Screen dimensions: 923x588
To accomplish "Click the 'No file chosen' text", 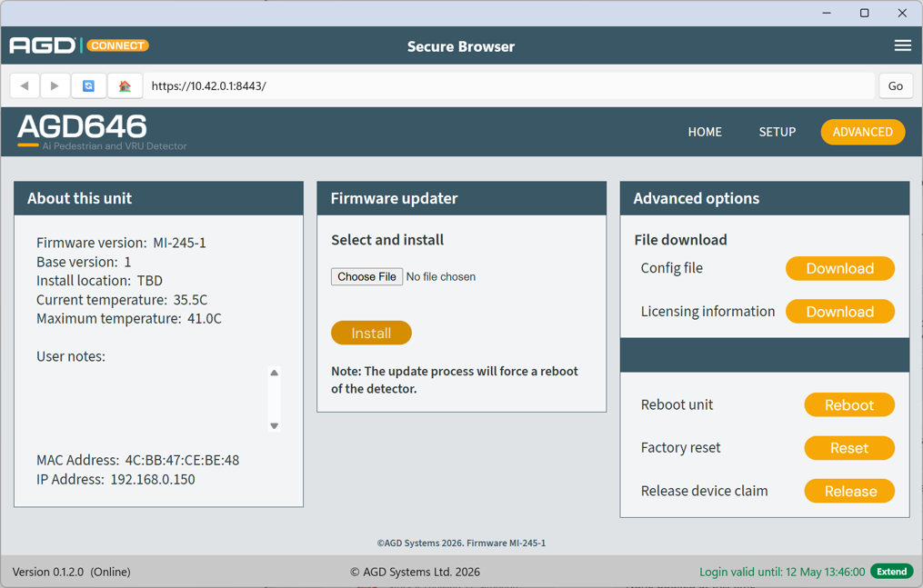I will (x=441, y=277).
